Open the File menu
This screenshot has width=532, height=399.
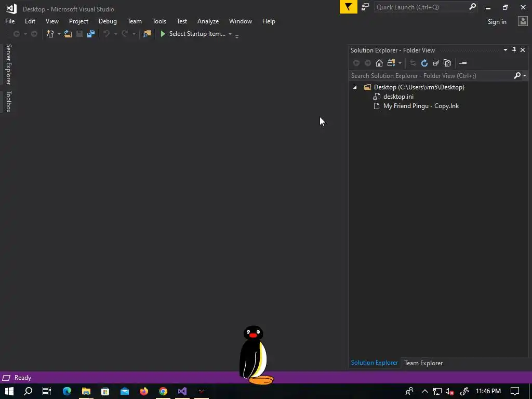point(10,21)
